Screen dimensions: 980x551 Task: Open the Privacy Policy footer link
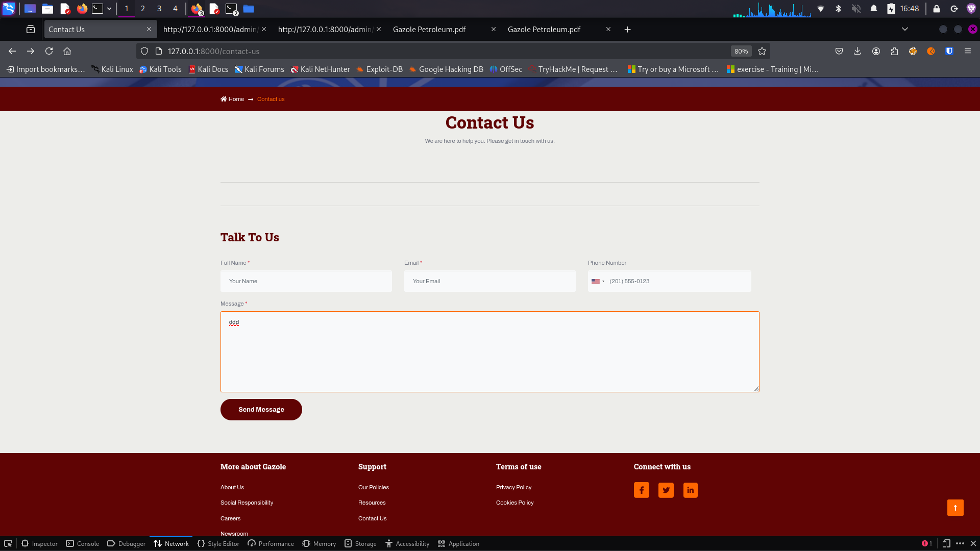513,487
